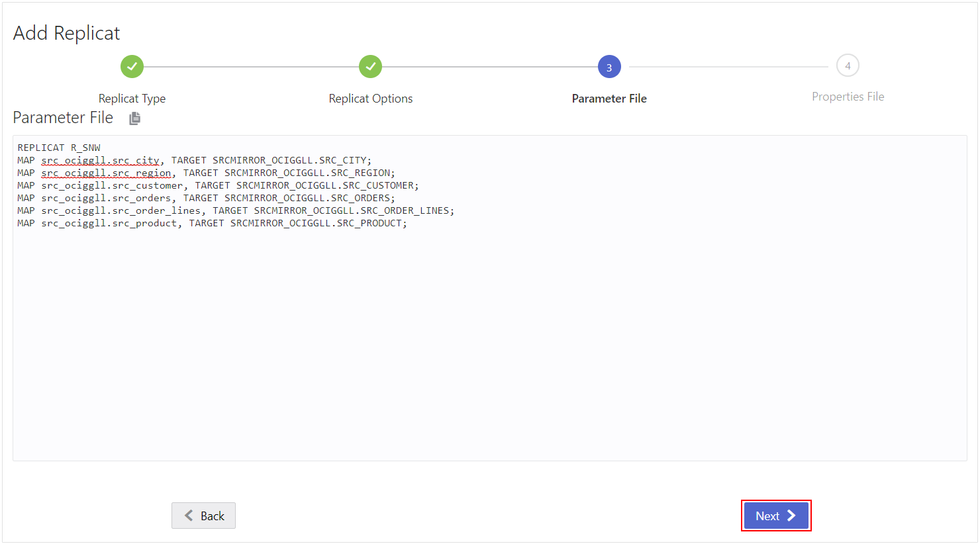Select the Replicat Type step label

point(132,98)
